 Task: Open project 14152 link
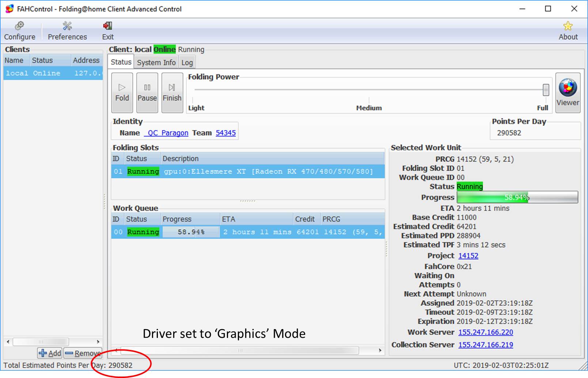click(x=468, y=256)
